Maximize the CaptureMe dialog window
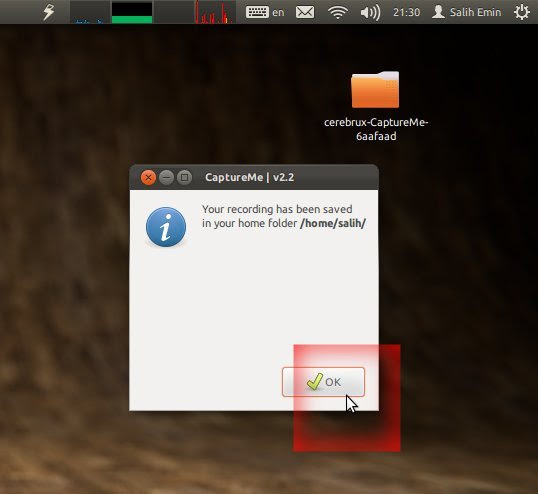The height and width of the screenshot is (494, 538). click(185, 177)
